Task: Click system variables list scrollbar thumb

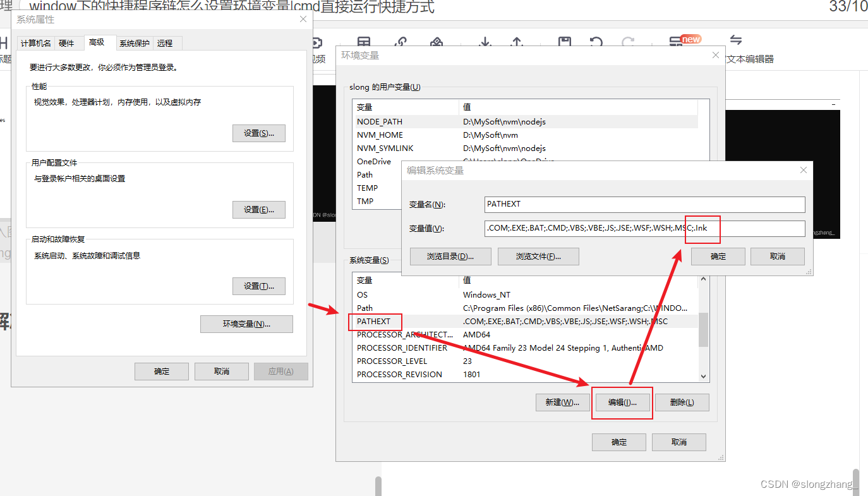Action: click(704, 330)
